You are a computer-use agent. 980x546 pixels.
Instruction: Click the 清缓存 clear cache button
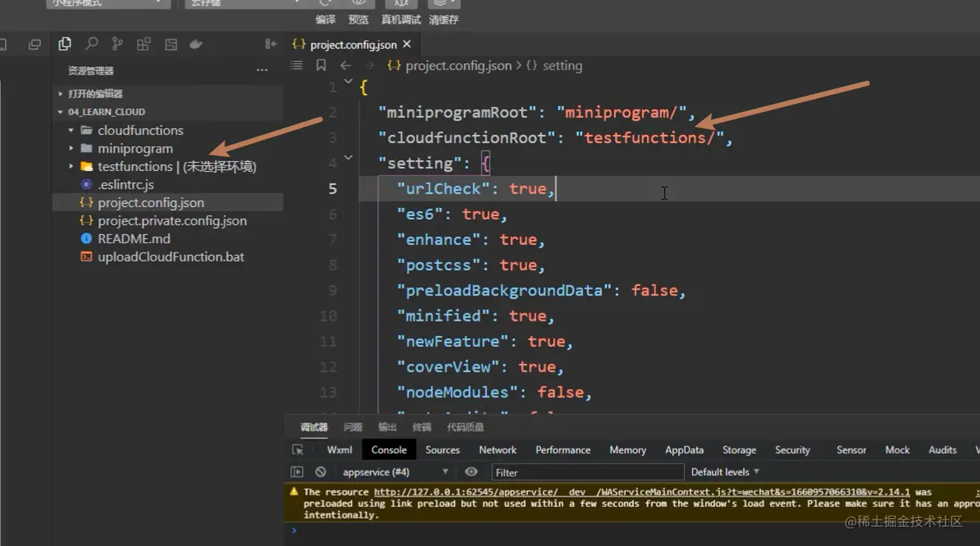pos(444,20)
